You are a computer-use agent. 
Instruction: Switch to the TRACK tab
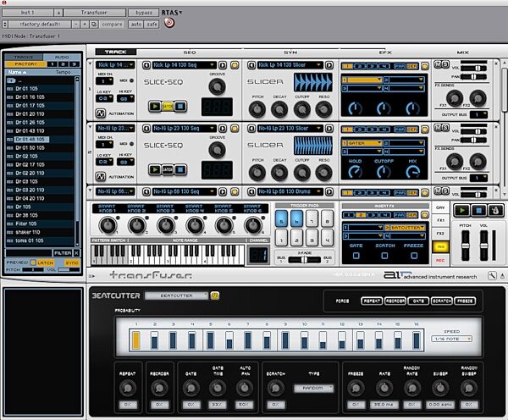click(x=116, y=52)
